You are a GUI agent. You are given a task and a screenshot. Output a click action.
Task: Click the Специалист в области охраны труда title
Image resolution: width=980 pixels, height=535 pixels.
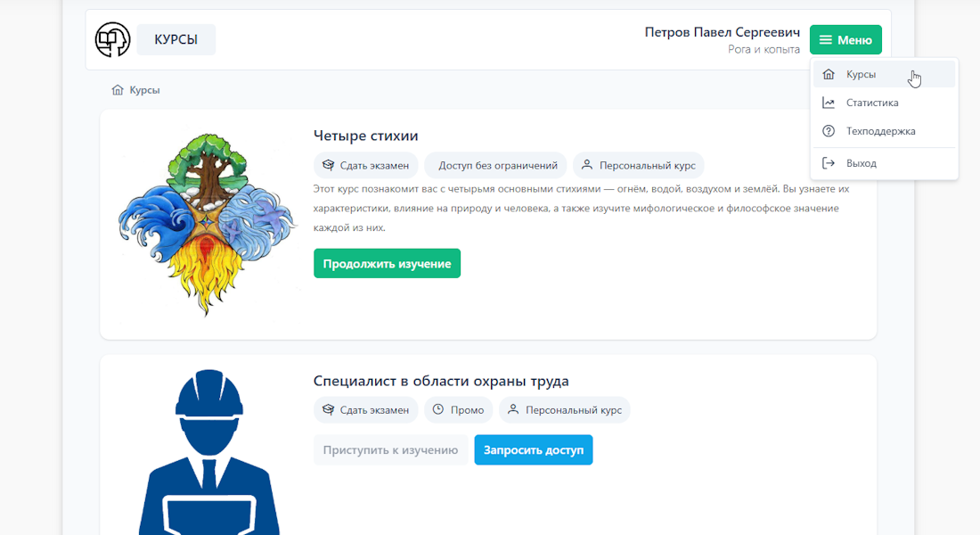pos(441,382)
